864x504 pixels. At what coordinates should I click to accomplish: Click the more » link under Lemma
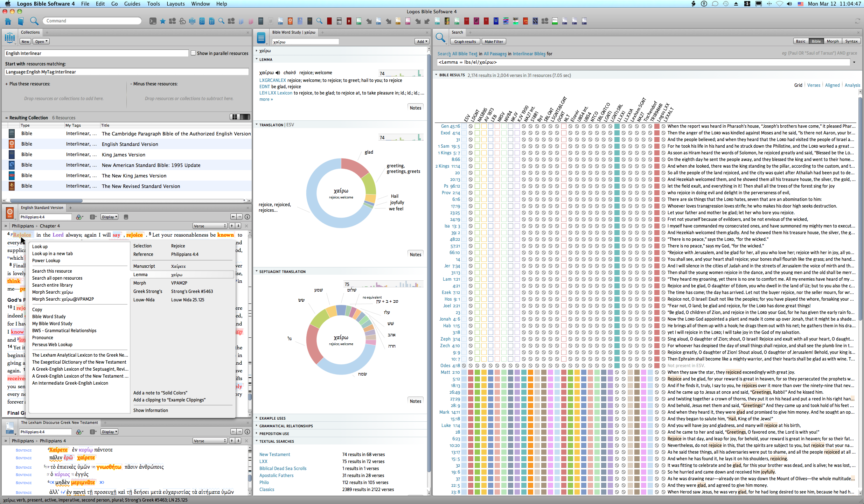point(266,99)
